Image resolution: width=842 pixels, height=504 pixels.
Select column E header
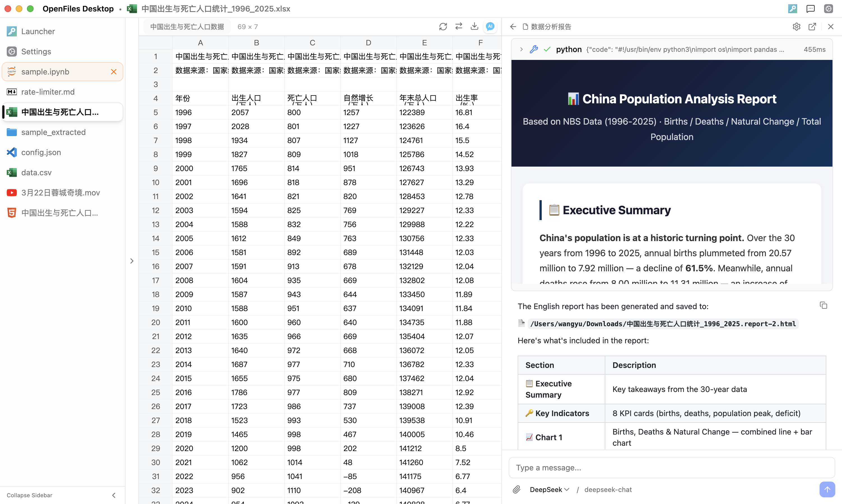pos(425,43)
